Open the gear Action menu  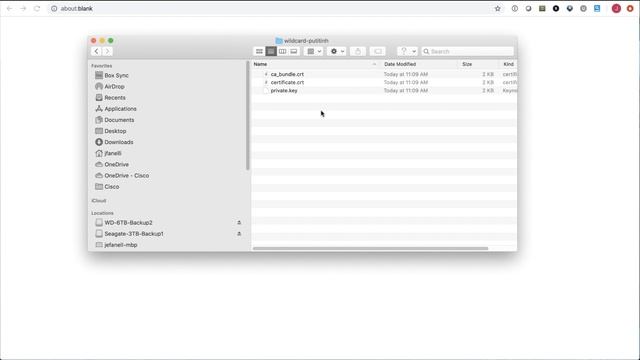(337, 51)
